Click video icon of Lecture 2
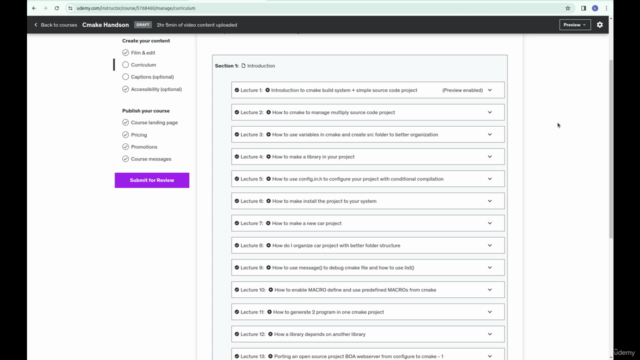 [x=269, y=112]
